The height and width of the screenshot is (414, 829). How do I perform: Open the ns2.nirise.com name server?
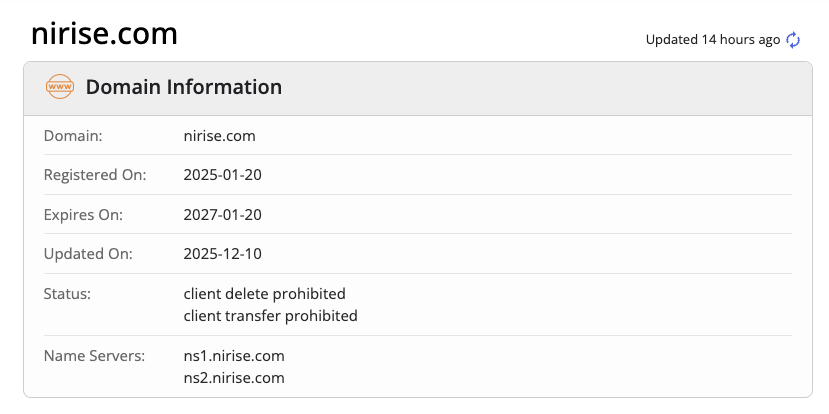tap(234, 378)
